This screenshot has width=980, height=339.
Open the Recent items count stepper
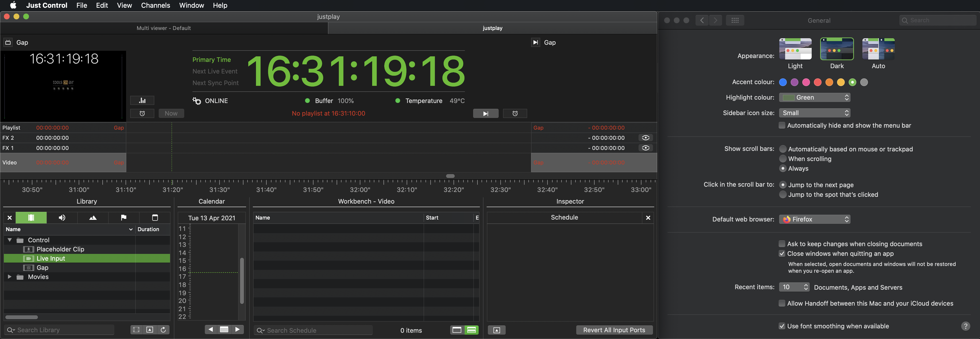794,287
